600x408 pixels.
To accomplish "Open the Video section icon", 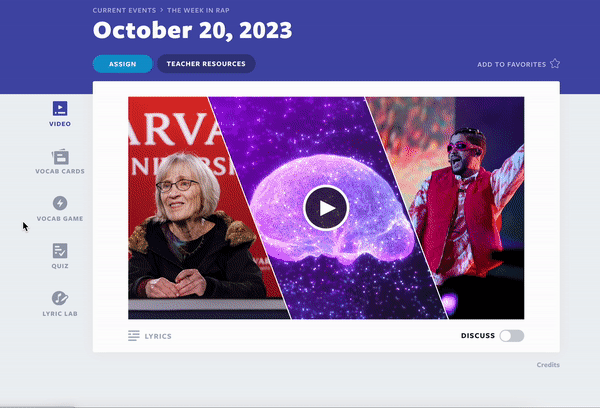I will 60,109.
